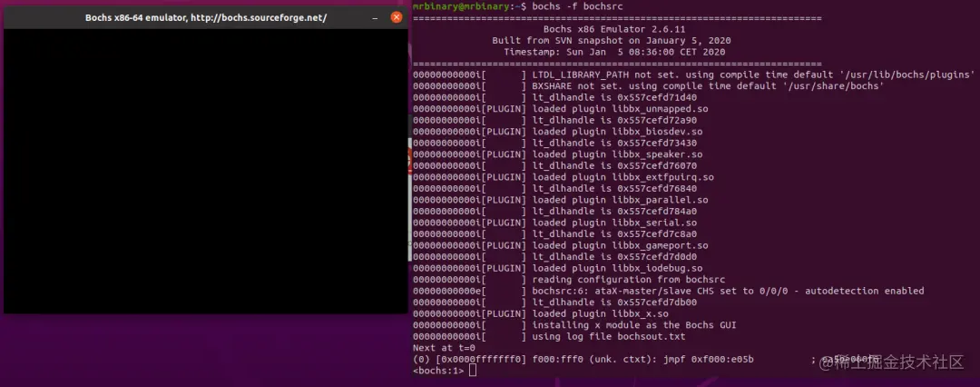Screen dimensions: 980x387
Task: Click 'loaded plugin libbx_unmapped.so' line
Action: (561, 109)
